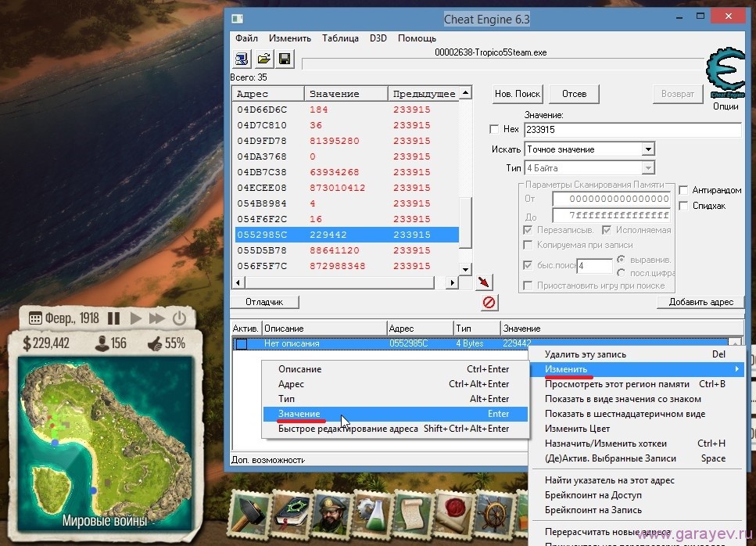Toggle Приостановить игру при поиске checkbox
The image size is (756, 546).
coord(528,286)
